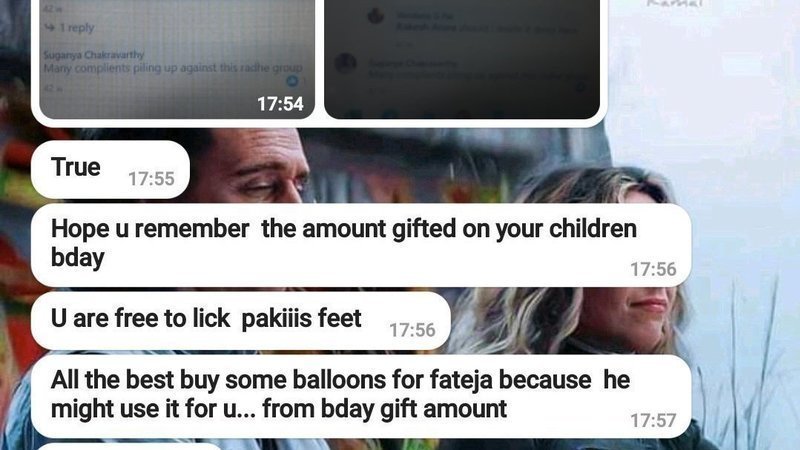
Task: Click the upper profile avatar in dark image
Action: pyautogui.click(x=376, y=16)
